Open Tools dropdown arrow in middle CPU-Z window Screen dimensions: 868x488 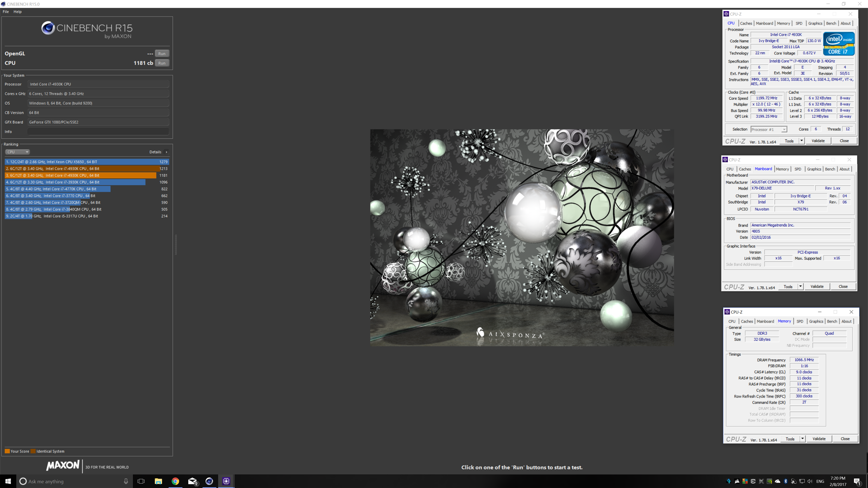[x=800, y=286]
